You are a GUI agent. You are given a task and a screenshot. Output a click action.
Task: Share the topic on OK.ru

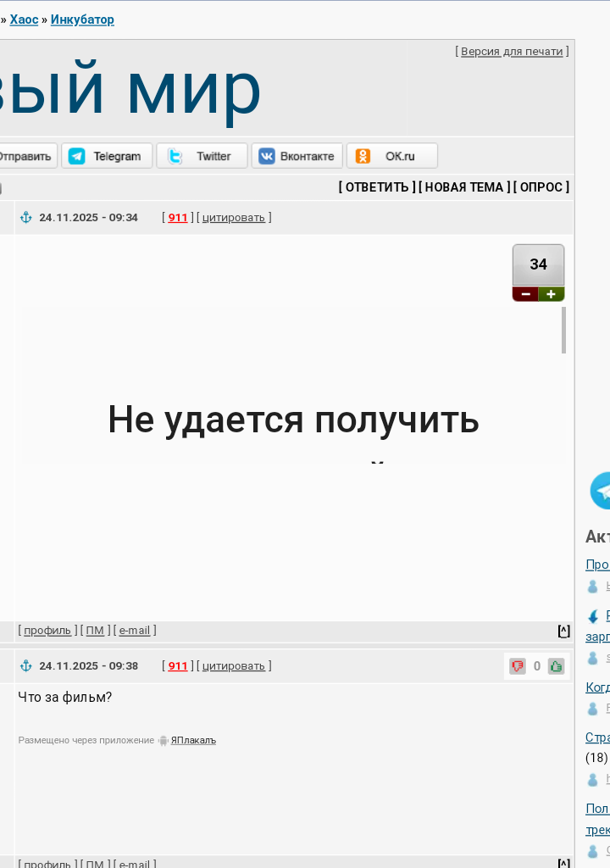click(391, 156)
